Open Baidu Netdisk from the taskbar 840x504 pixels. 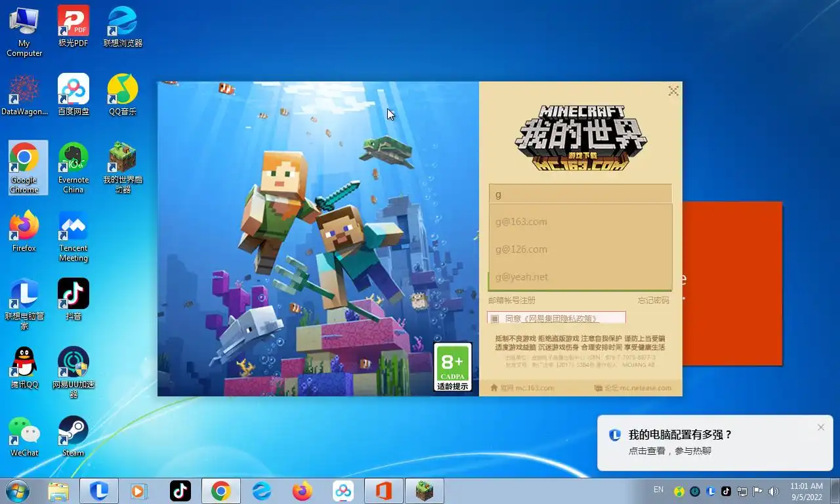[x=343, y=491]
